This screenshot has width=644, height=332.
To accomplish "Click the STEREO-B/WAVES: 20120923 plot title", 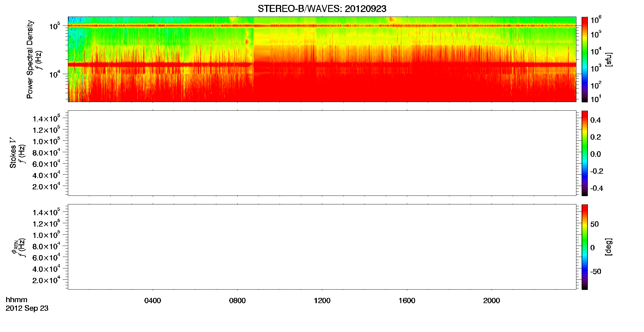I will pyautogui.click(x=322, y=9).
